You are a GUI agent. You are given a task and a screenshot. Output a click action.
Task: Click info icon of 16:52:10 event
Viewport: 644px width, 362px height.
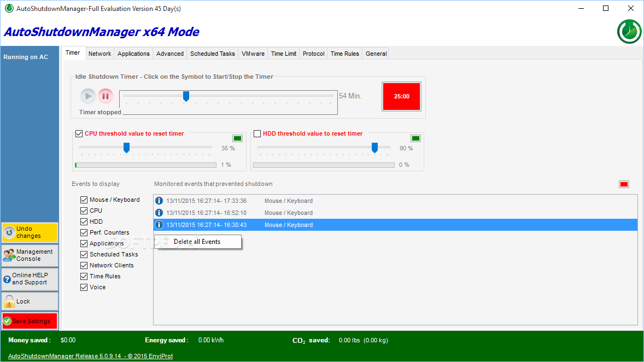click(159, 213)
